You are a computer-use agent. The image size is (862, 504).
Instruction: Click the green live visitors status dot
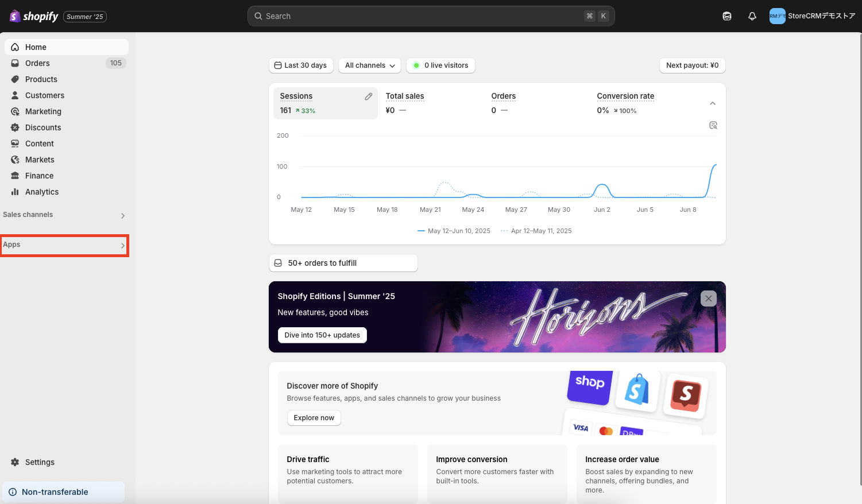pos(416,65)
